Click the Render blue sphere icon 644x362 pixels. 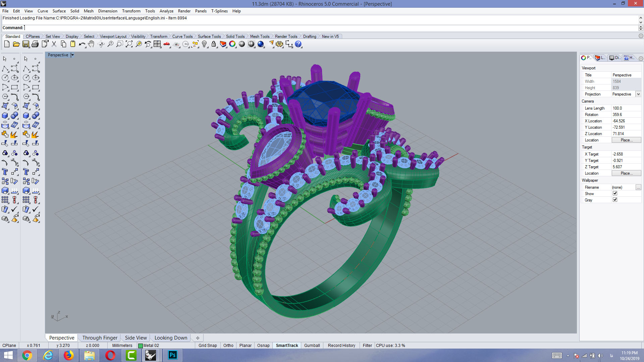click(x=261, y=44)
